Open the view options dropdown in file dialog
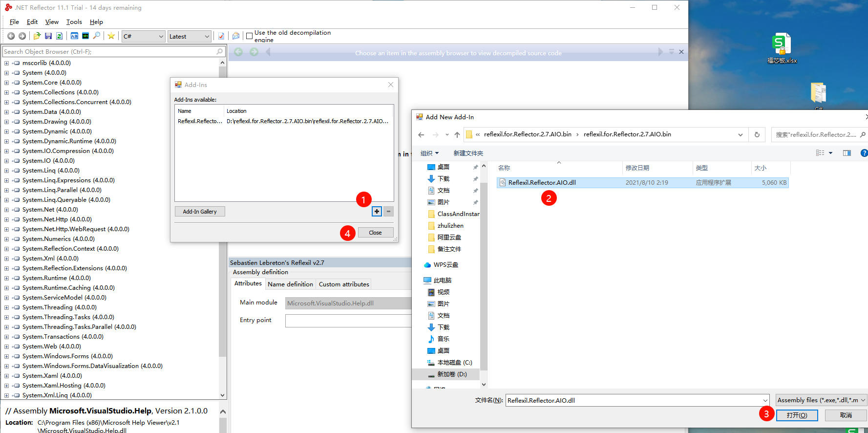Viewport: 868px width, 433px height. click(830, 153)
